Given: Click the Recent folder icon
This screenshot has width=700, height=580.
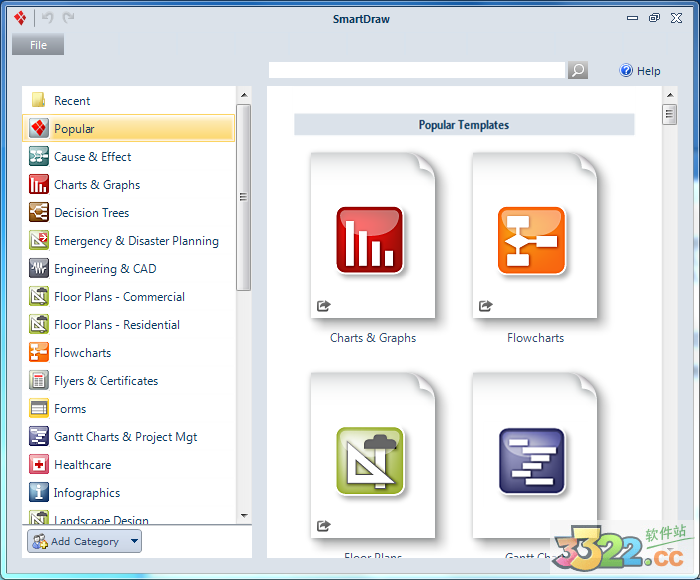Looking at the screenshot, I should pos(38,100).
